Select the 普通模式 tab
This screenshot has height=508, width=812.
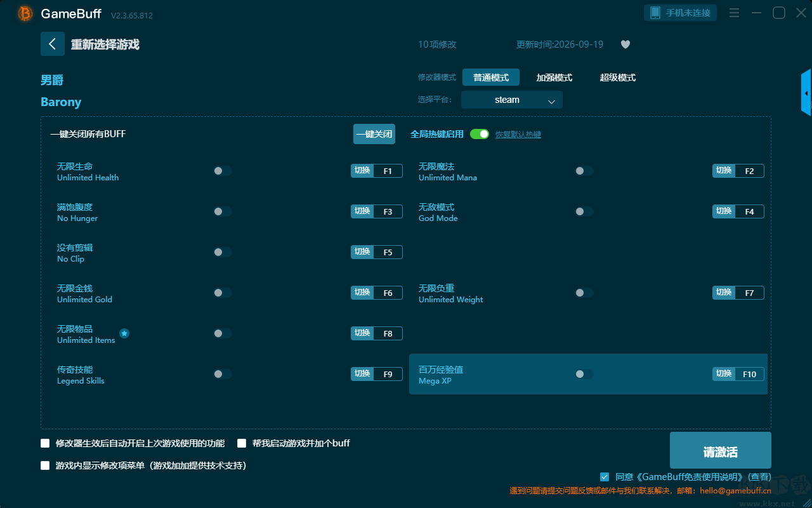(x=491, y=77)
